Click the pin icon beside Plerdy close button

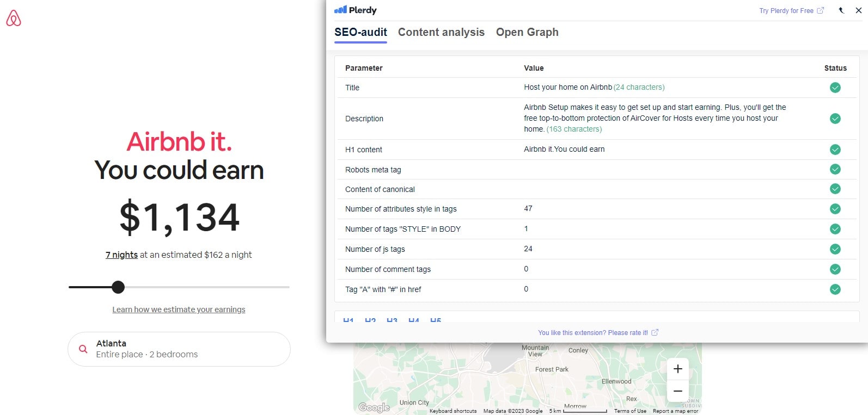point(841,10)
